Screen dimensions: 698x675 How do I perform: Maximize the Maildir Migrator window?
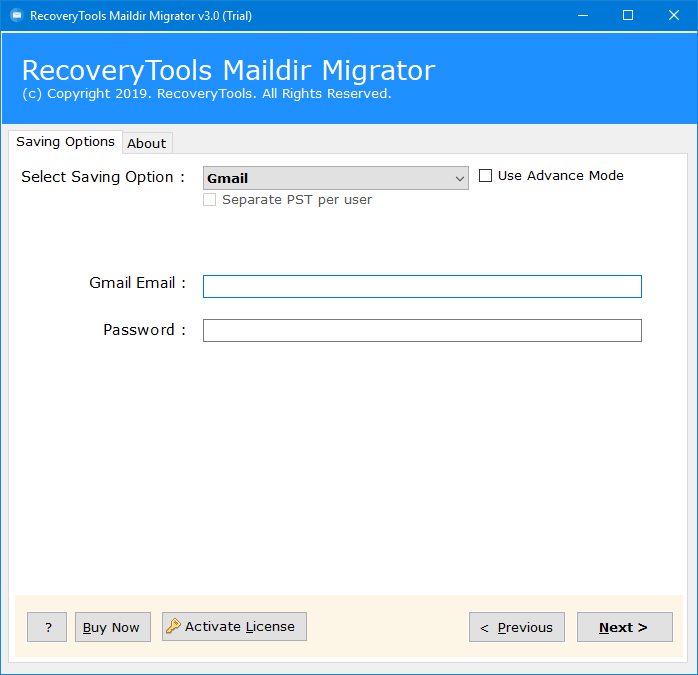tap(628, 16)
